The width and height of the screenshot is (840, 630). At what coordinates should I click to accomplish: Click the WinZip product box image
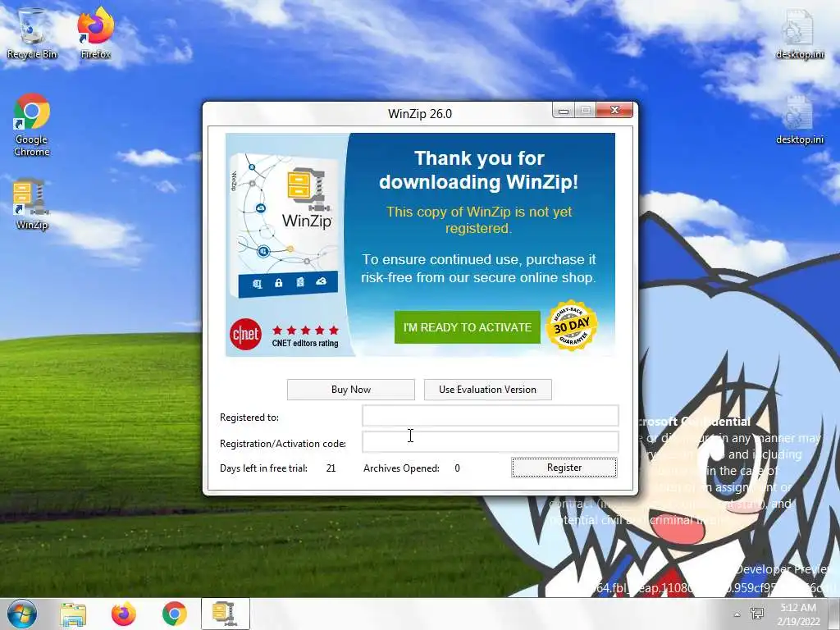pos(284,225)
